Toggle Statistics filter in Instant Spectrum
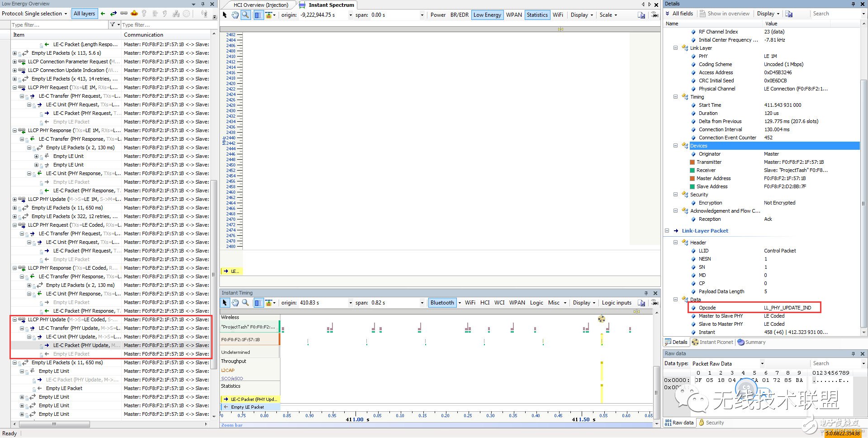Viewport: 868px width, 438px height. (x=537, y=15)
